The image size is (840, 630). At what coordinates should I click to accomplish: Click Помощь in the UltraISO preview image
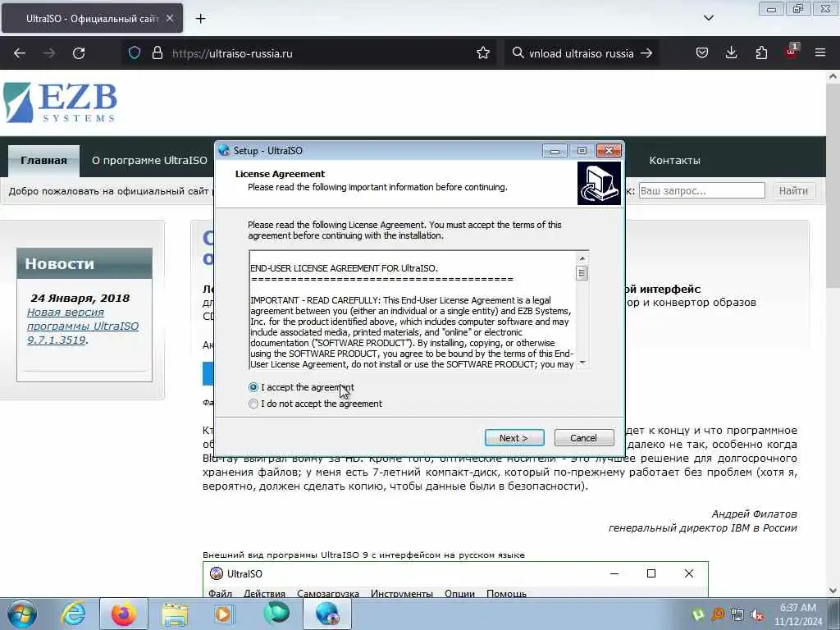coord(506,594)
